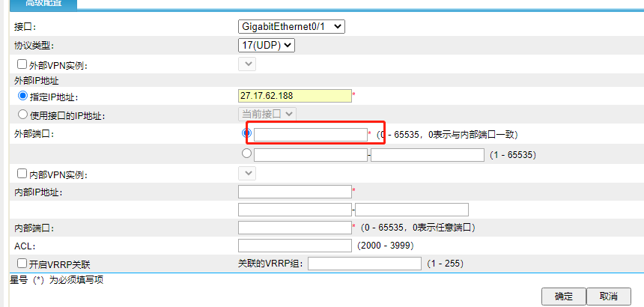Click the ACL input field

(x=294, y=246)
